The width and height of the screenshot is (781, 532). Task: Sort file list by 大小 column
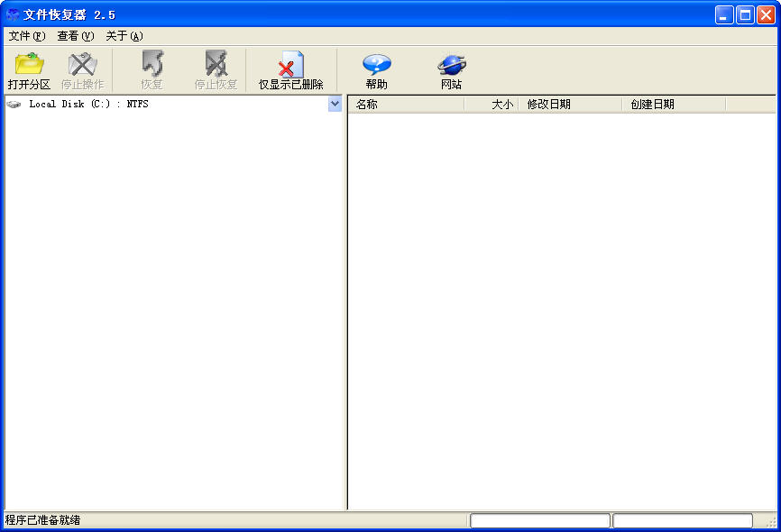[492, 105]
